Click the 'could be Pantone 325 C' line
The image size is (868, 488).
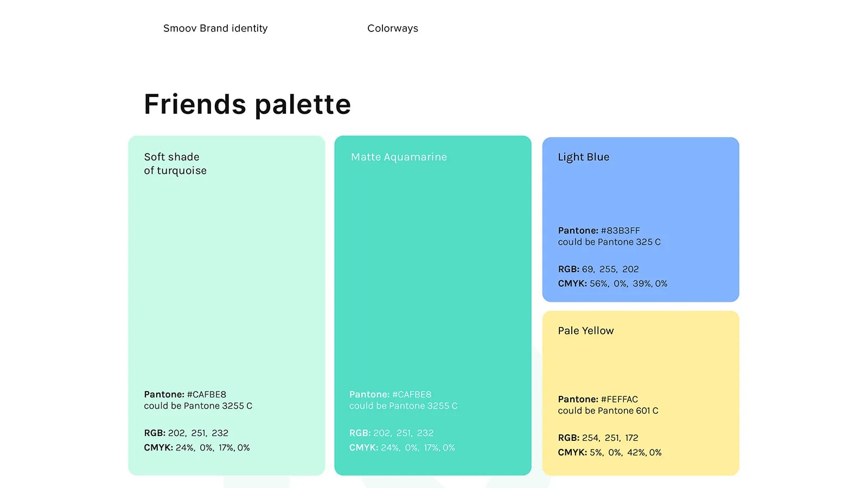(x=609, y=242)
